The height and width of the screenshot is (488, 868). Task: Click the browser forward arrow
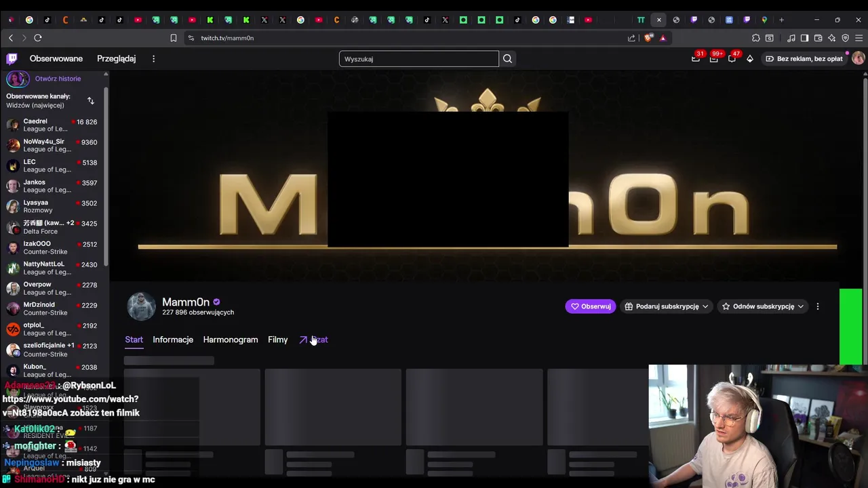click(24, 38)
